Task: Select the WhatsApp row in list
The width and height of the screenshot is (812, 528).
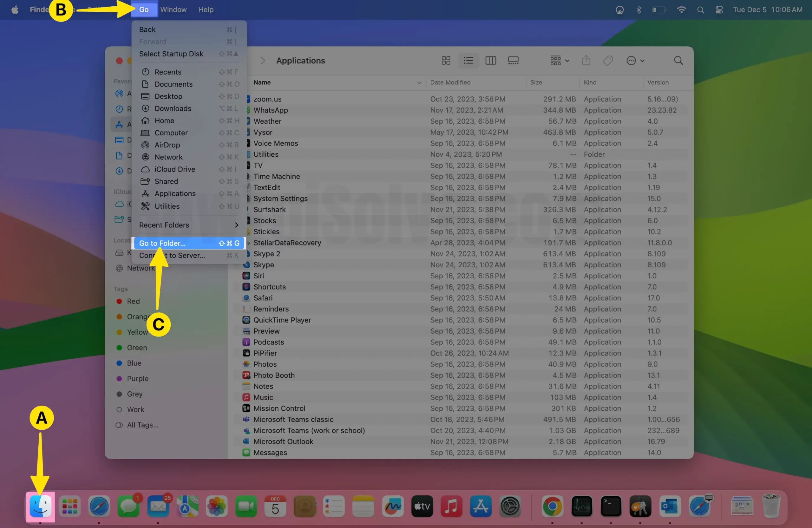Action: [x=468, y=110]
